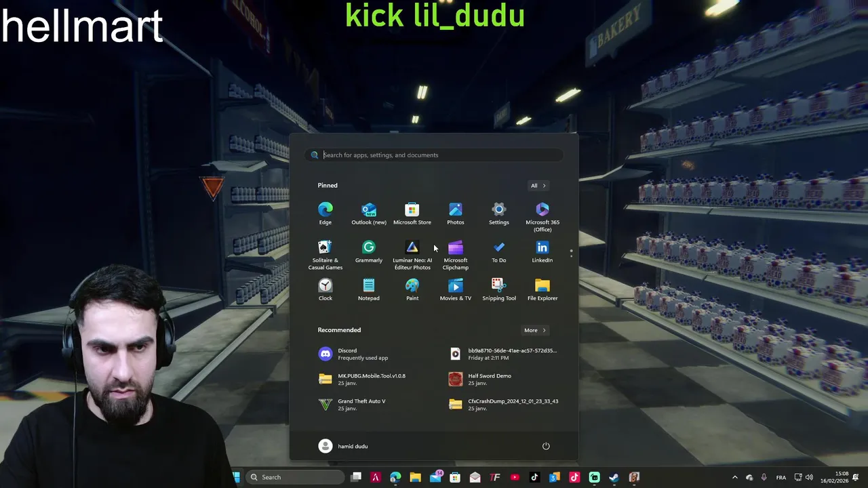Screen dimensions: 868x488
Task: Jump to next pinned apps page dot
Action: tap(572, 256)
